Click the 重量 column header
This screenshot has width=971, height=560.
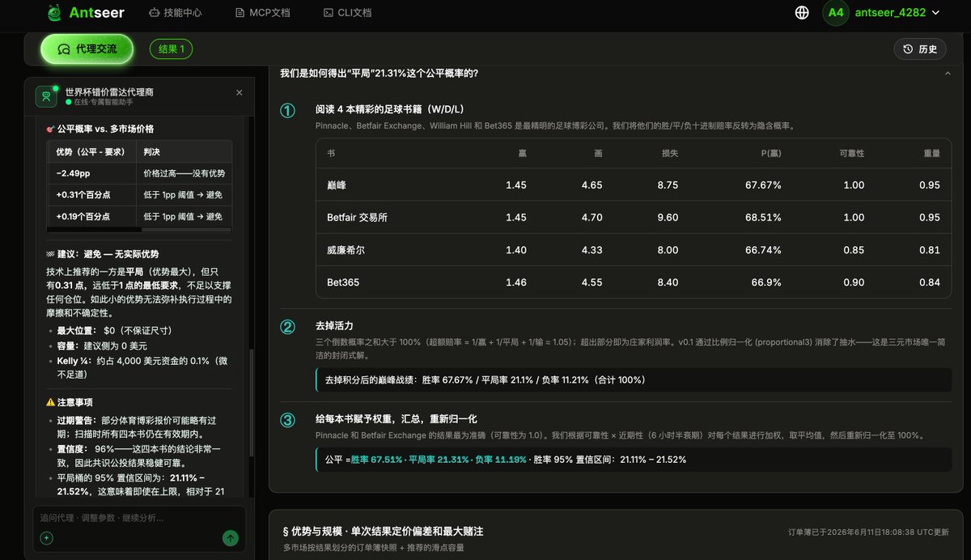[x=931, y=153]
